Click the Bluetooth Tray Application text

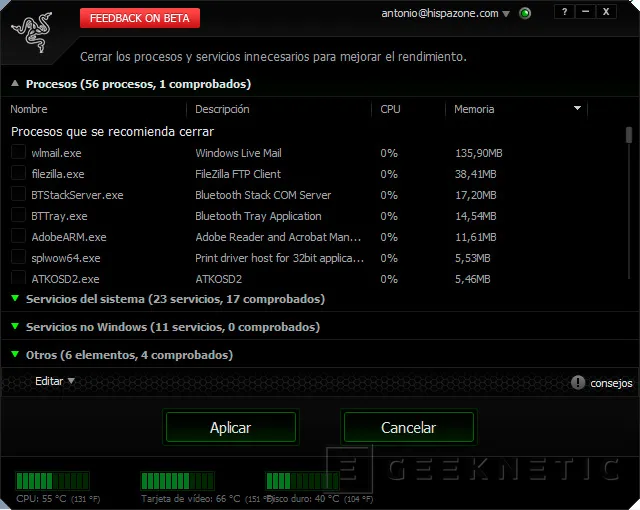258,216
